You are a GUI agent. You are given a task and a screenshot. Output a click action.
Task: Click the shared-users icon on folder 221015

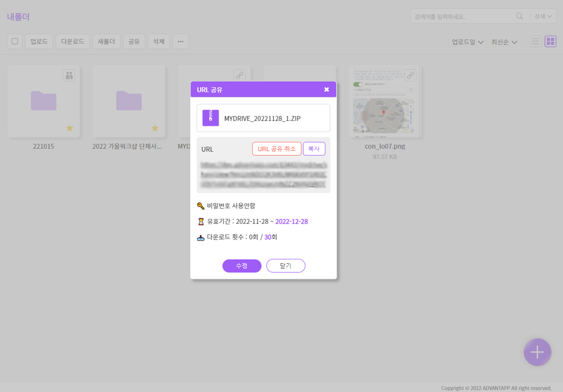point(69,75)
